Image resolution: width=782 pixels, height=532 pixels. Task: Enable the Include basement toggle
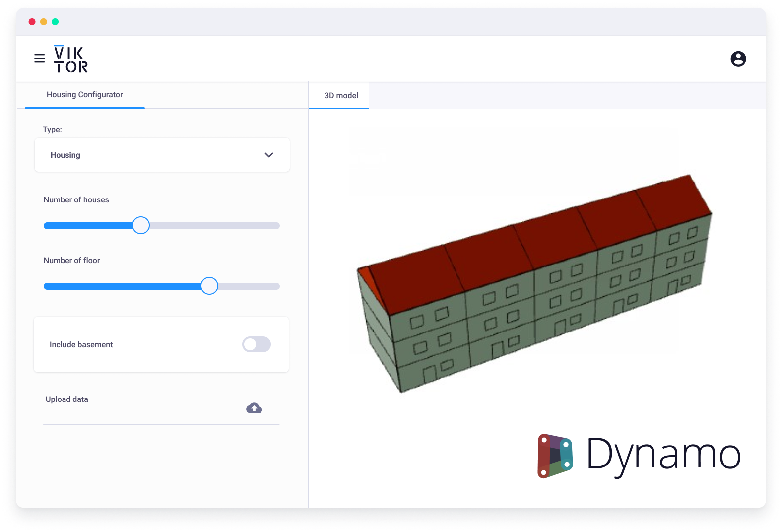coord(256,344)
